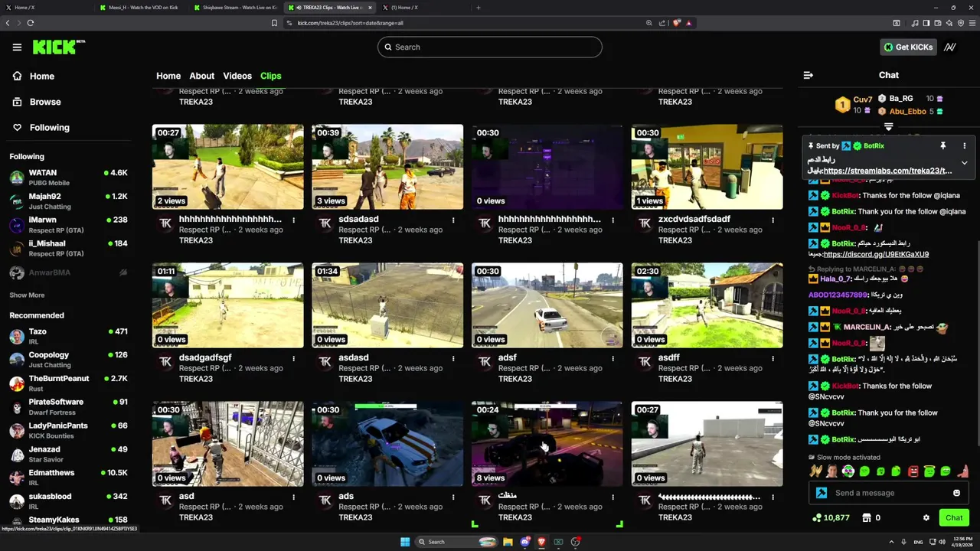Play the 02:30 asdff clip thumbnail

click(707, 305)
